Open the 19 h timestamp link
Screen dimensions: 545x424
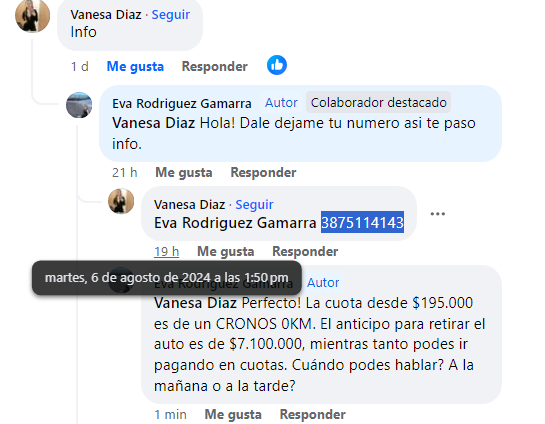pos(166,251)
